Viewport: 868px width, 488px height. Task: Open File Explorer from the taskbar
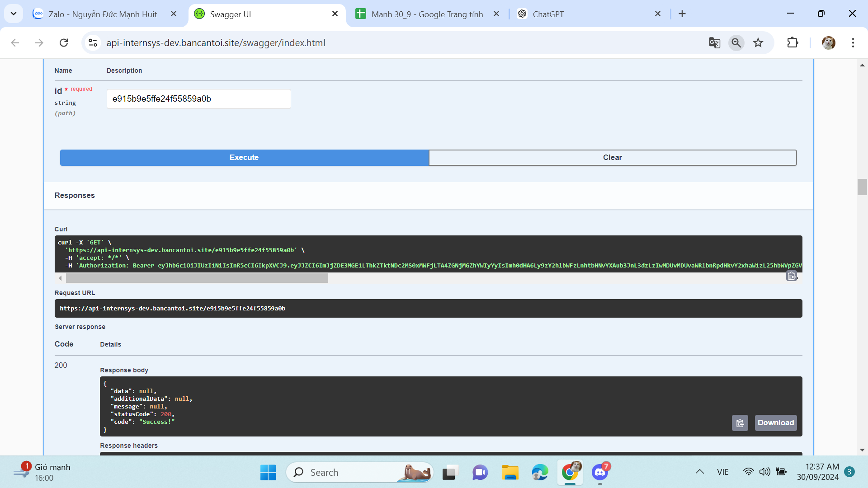(x=510, y=473)
